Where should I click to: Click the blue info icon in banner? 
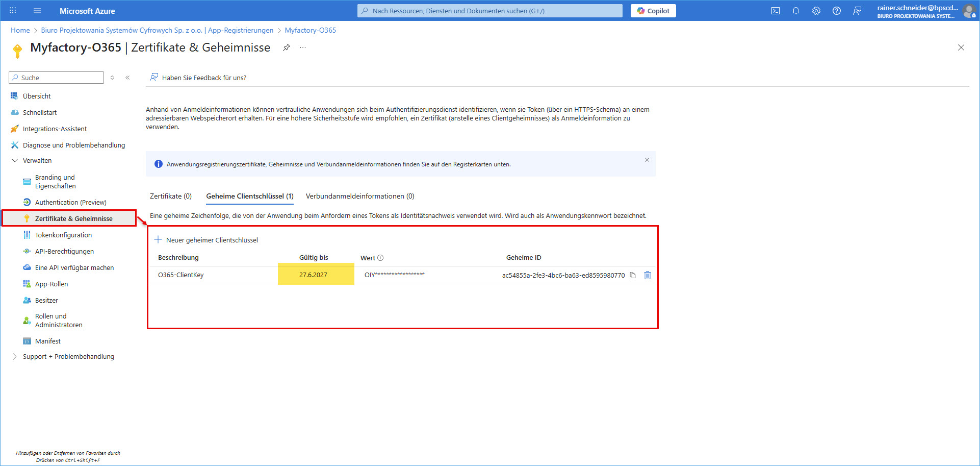point(159,164)
